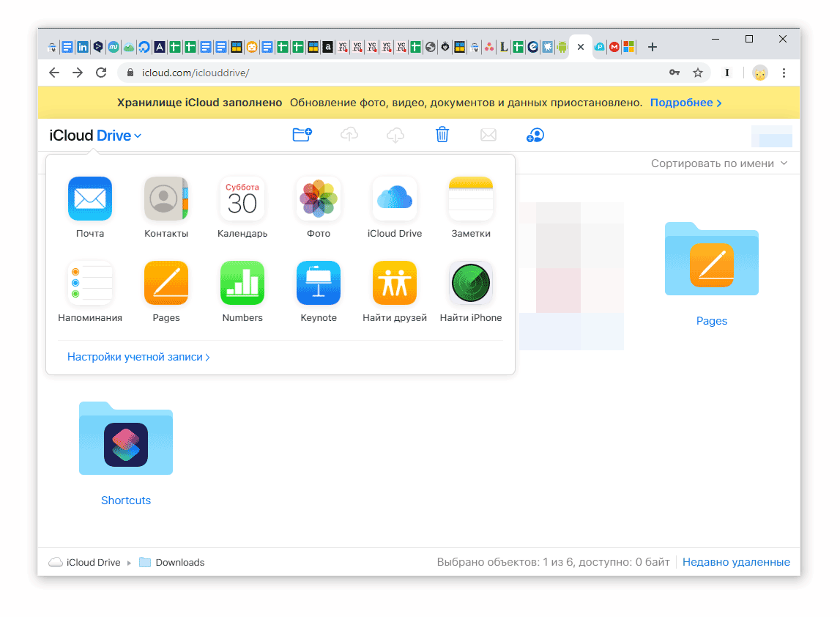Viewport: 840px width, 617px height.
Task: Select the Pages folder
Action: [712, 259]
